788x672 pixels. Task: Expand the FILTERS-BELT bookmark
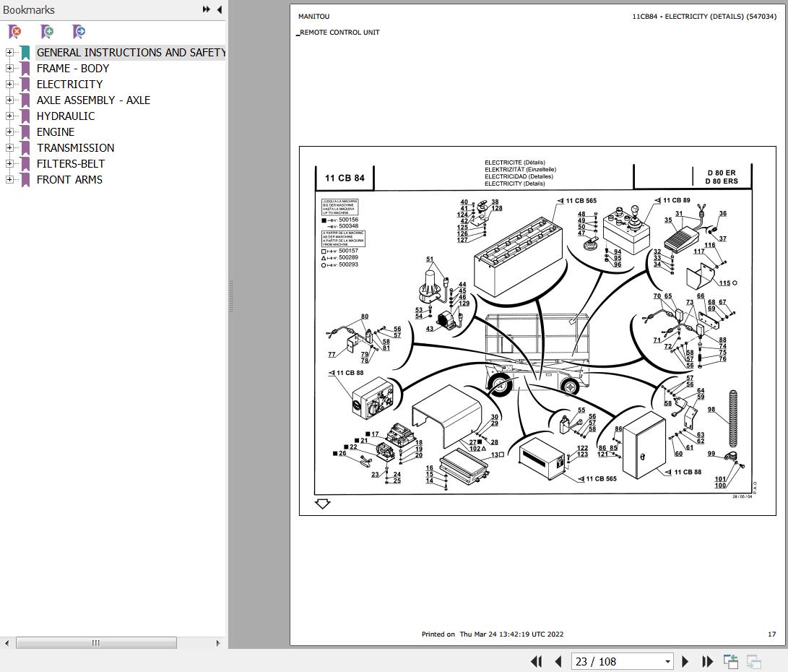tap(9, 164)
